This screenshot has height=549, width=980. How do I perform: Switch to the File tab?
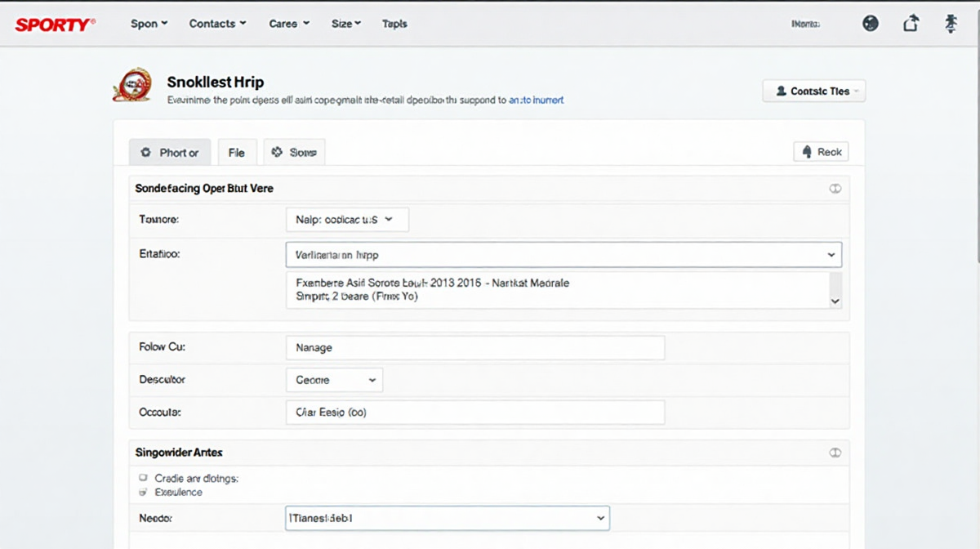(x=236, y=152)
